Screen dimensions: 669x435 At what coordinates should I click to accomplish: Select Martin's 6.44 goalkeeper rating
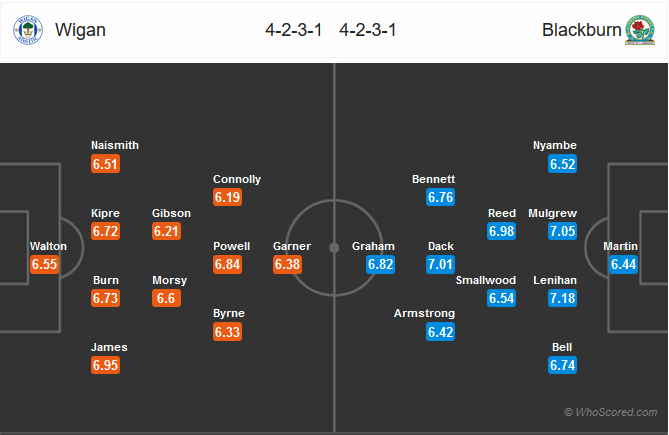623,264
